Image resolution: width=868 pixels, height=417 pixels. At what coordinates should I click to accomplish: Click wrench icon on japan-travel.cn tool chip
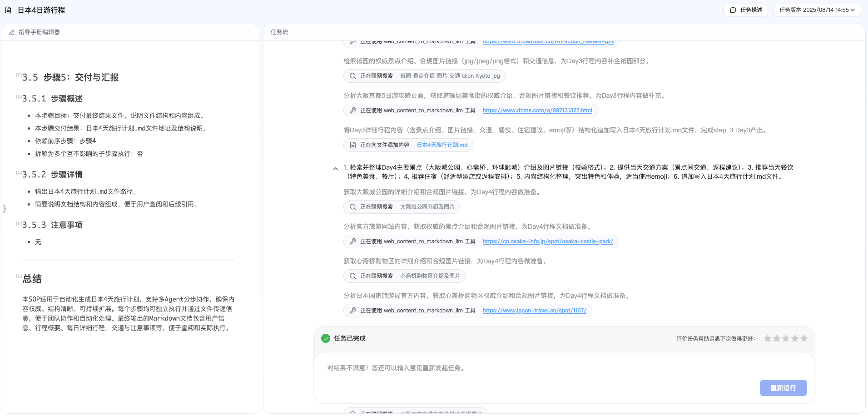[x=353, y=311]
